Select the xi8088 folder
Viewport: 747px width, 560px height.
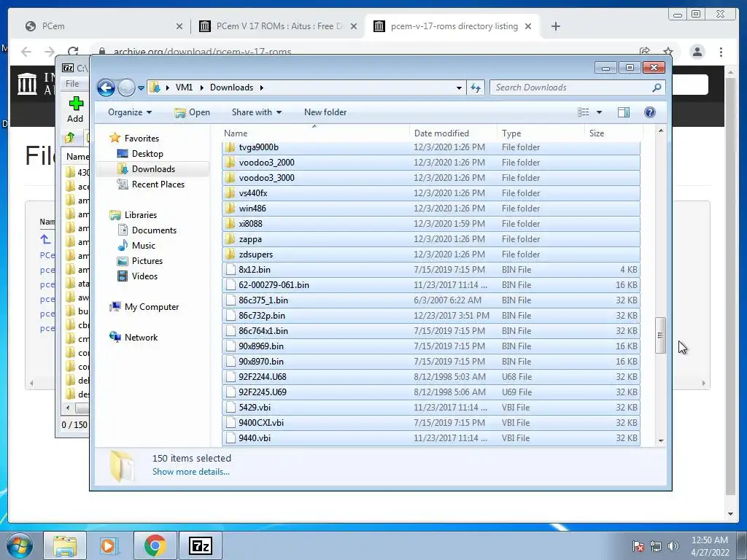(430, 224)
